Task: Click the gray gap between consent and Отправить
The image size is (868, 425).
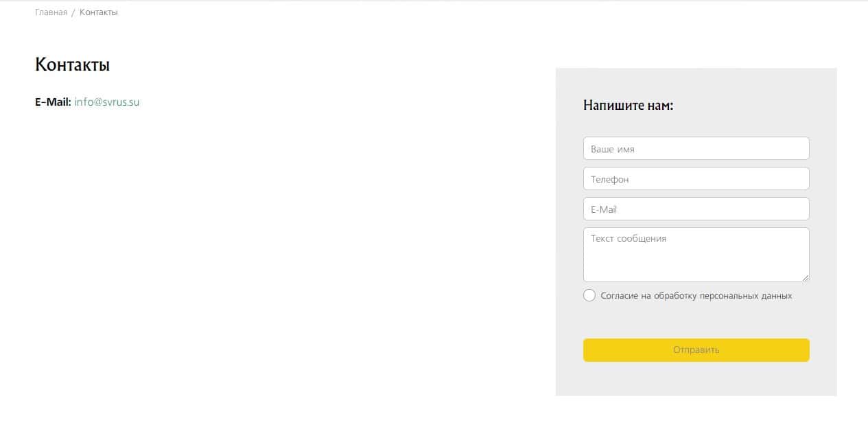Action: [x=696, y=320]
